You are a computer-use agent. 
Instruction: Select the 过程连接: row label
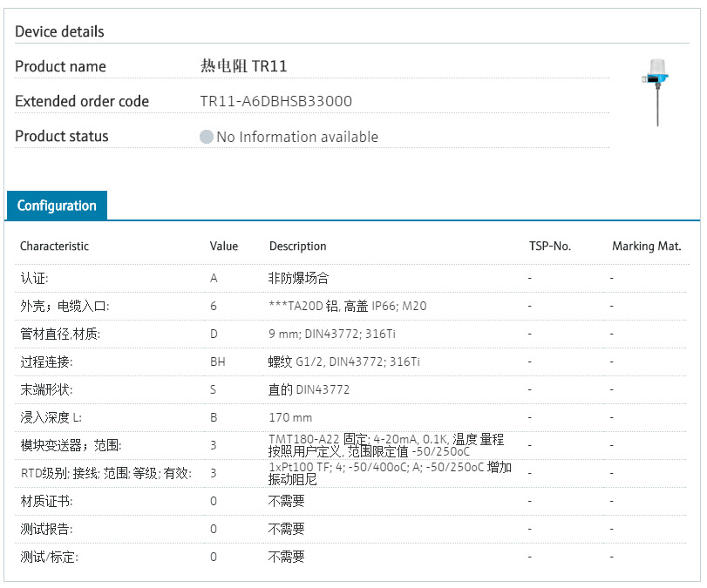(x=46, y=362)
